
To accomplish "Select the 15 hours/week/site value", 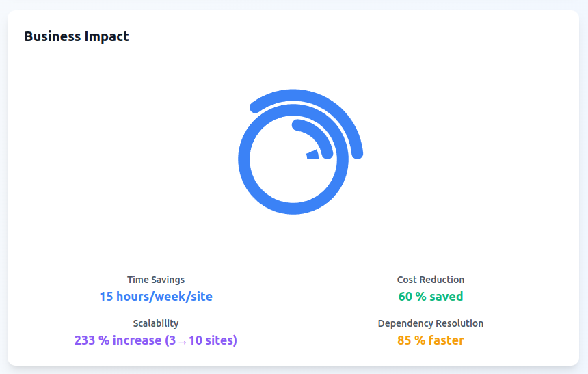I will click(x=156, y=297).
